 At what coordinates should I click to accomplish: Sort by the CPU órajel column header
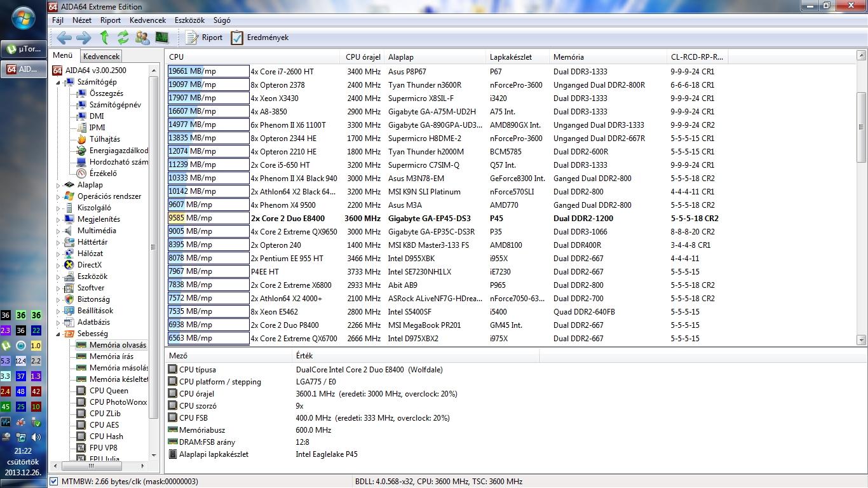tap(363, 57)
